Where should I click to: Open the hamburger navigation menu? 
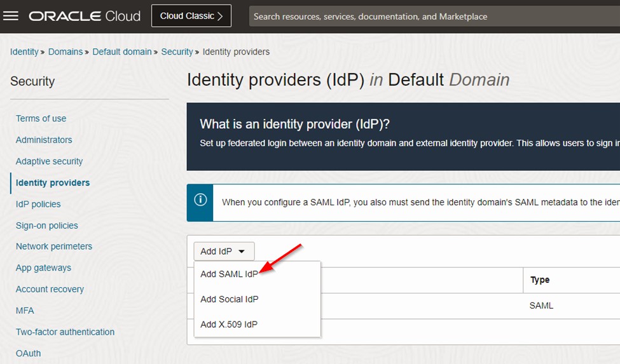pyautogui.click(x=11, y=16)
